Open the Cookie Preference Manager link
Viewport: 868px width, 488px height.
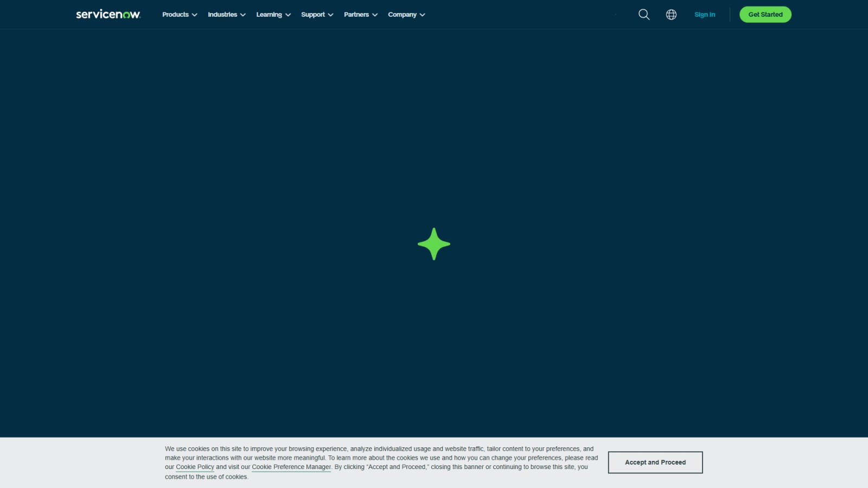[291, 467]
